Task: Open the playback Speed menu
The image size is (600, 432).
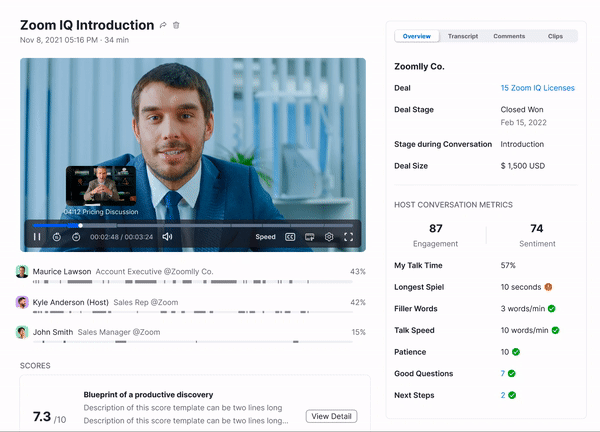Action: click(x=265, y=237)
